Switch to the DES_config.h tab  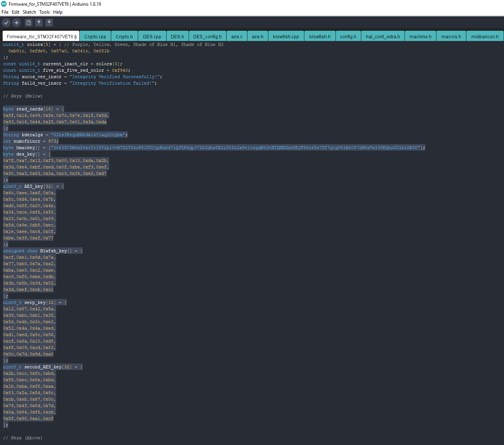coord(207,36)
